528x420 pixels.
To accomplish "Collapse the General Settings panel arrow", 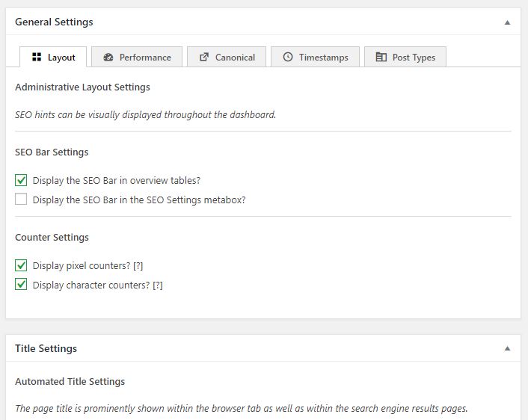I will pos(507,22).
